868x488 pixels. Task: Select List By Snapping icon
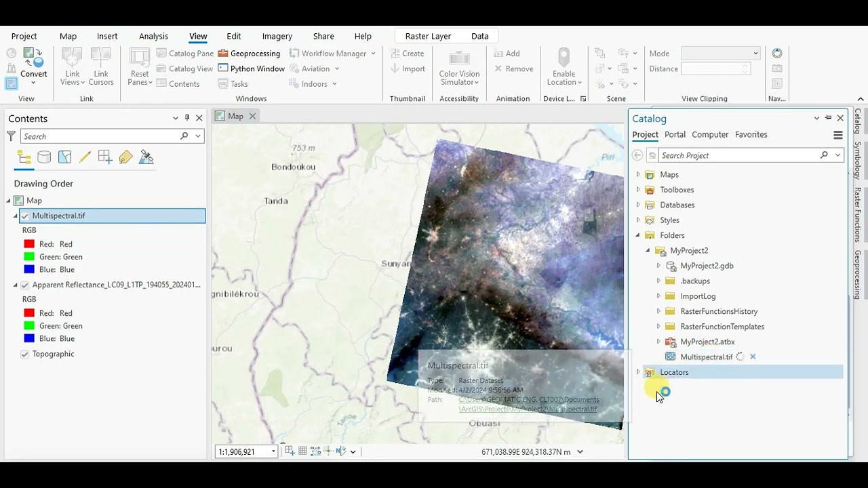pos(105,157)
